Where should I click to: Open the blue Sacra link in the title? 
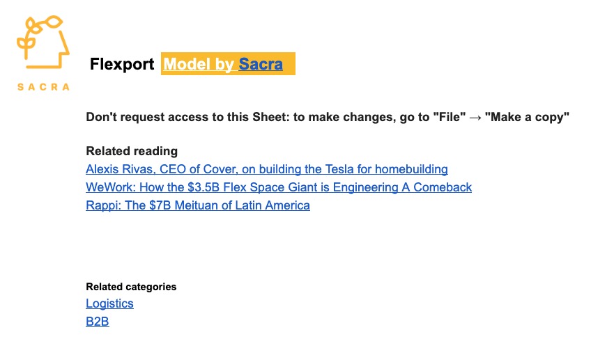coord(261,64)
